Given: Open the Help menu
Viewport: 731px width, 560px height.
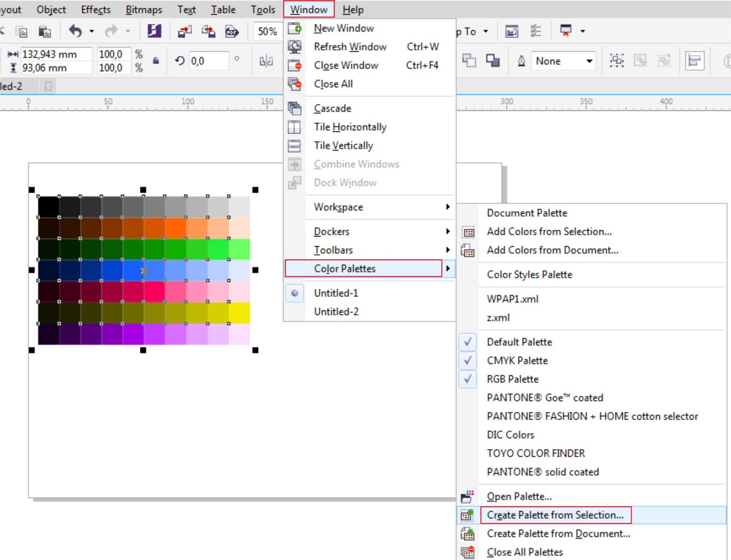Looking at the screenshot, I should (353, 10).
